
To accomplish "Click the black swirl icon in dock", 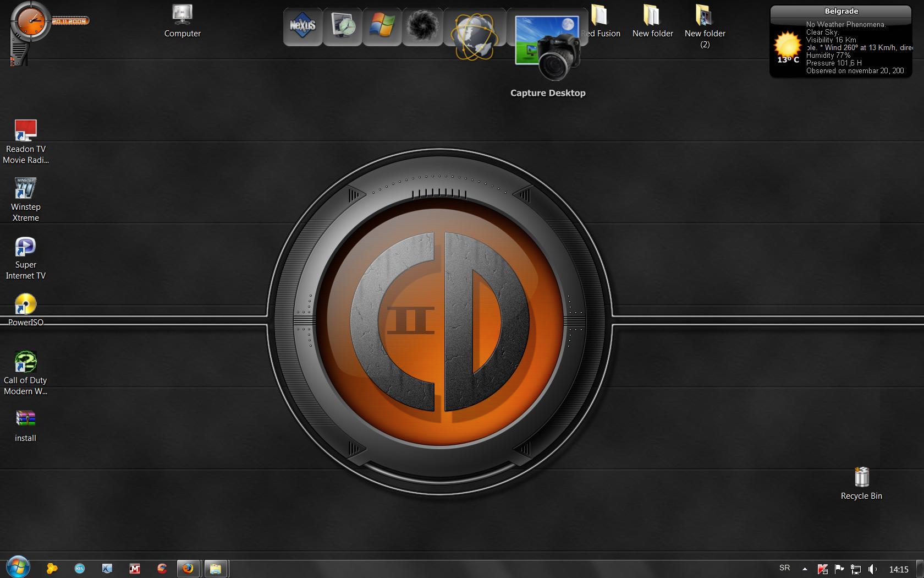I will [x=422, y=26].
